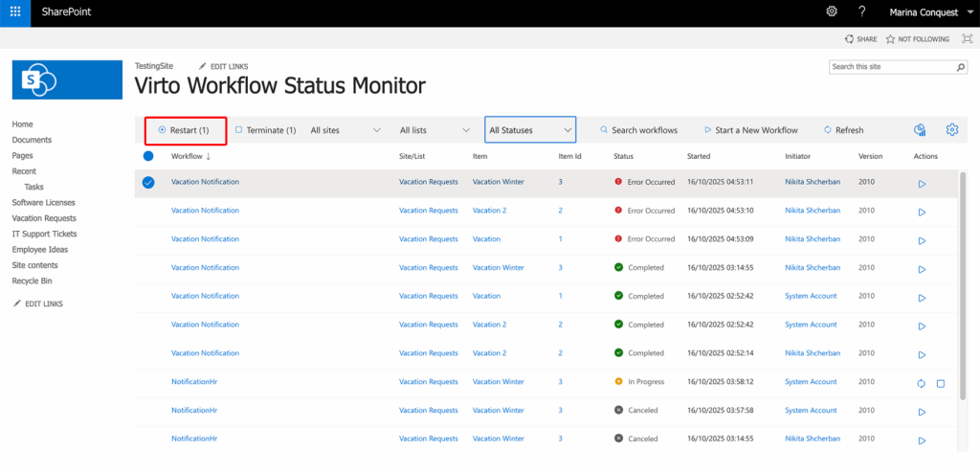Open Software Licenses in left navigation
This screenshot has height=472, width=980.
coord(43,203)
